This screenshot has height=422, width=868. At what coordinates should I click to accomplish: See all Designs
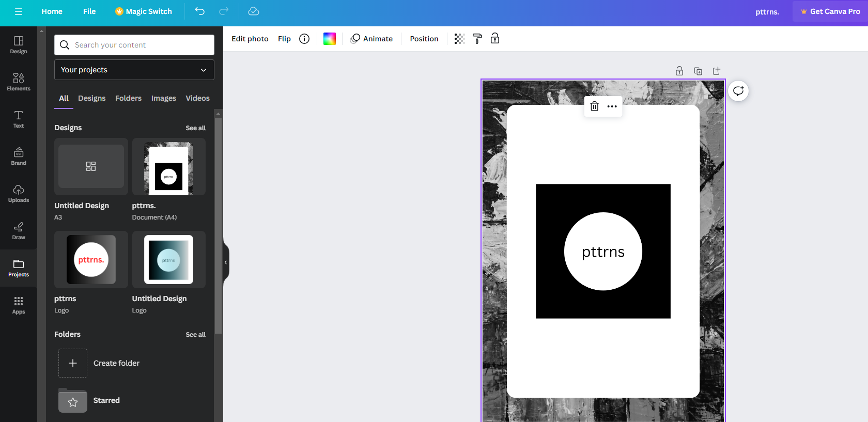pos(195,128)
